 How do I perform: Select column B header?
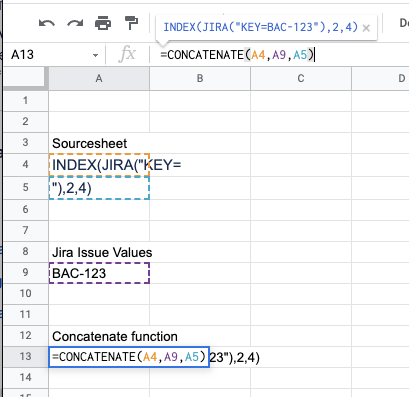[x=200, y=79]
